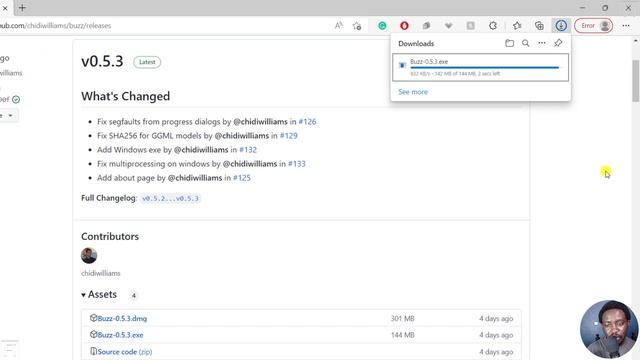Click the verified check icon in left sidebar
640x360 pixels.
tap(16, 99)
